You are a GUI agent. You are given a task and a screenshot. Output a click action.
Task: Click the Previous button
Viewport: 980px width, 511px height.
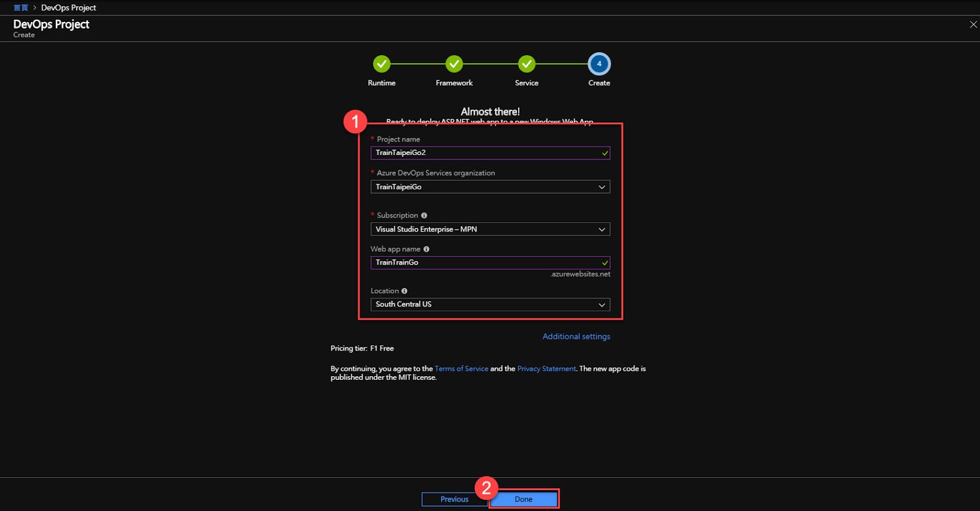click(x=454, y=499)
